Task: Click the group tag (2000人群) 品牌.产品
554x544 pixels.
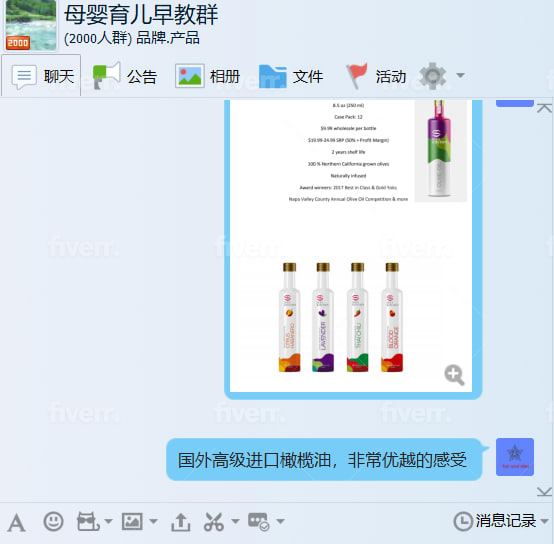Action: click(x=131, y=38)
